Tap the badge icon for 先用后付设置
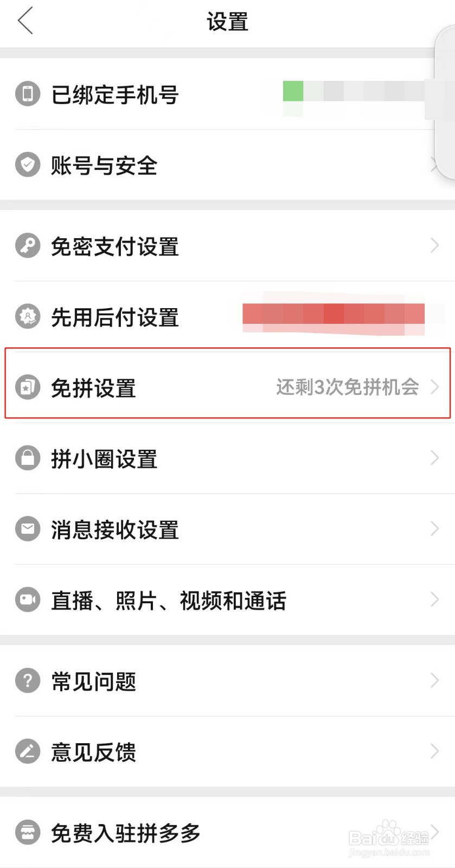Viewport: 455px width, 868px height. 28,317
